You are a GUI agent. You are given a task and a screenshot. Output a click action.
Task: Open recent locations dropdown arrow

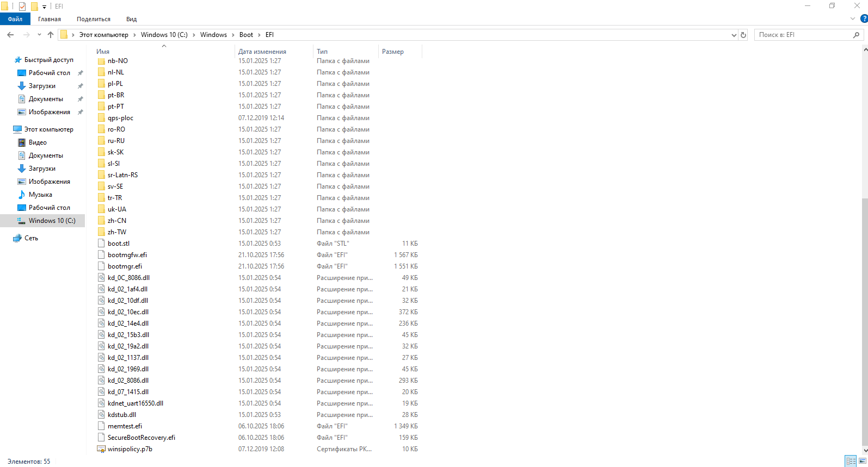pos(39,35)
